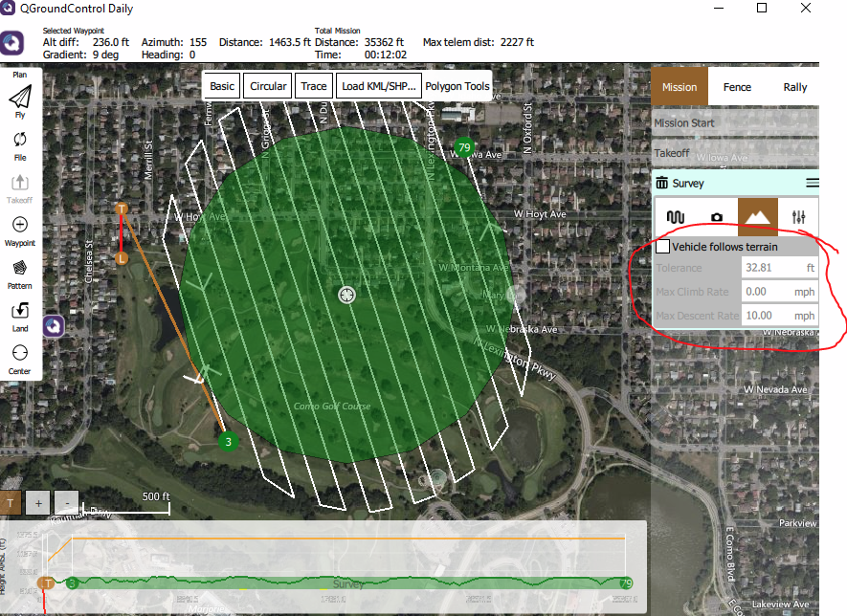Delete the Survey item via trash icon
The width and height of the screenshot is (847, 616).
pos(661,183)
